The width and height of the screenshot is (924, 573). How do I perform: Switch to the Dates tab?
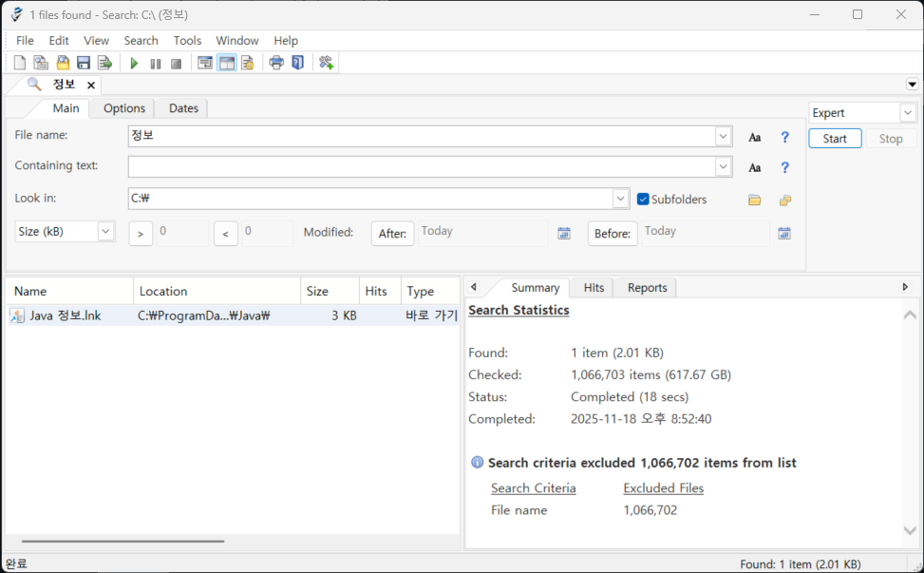(183, 108)
